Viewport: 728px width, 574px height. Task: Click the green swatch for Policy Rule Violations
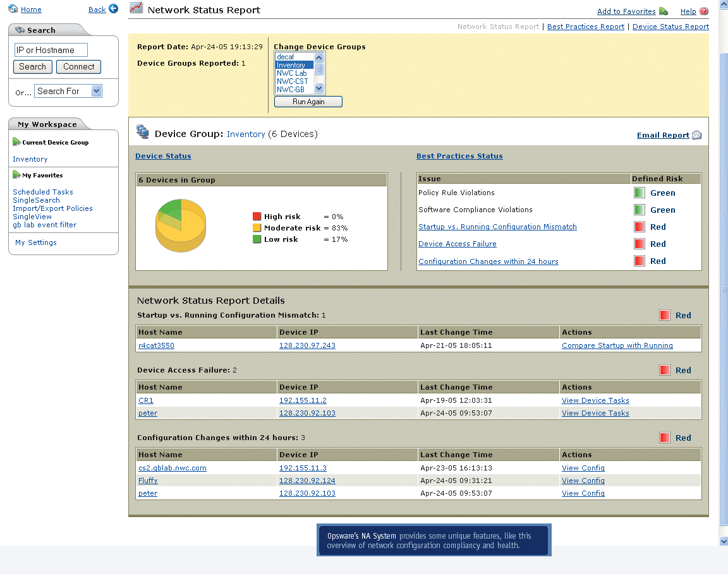[x=639, y=193]
